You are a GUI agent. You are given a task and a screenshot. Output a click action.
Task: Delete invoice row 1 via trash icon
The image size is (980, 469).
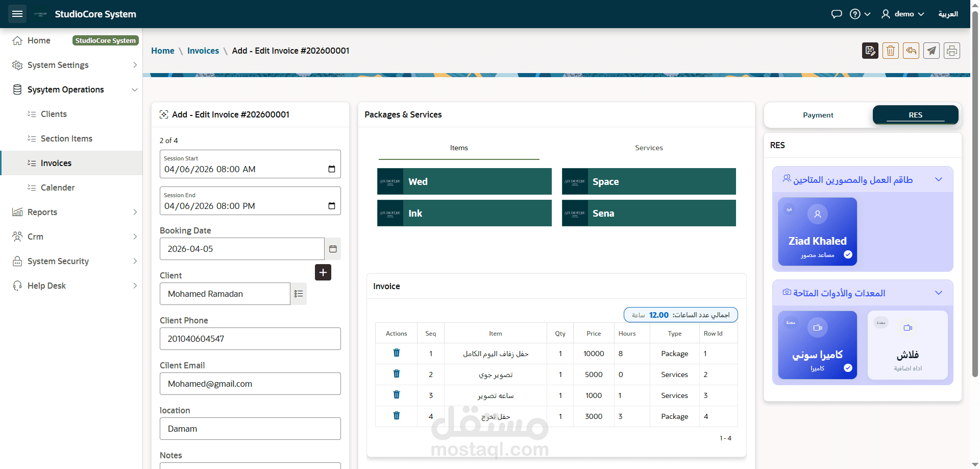pos(397,353)
